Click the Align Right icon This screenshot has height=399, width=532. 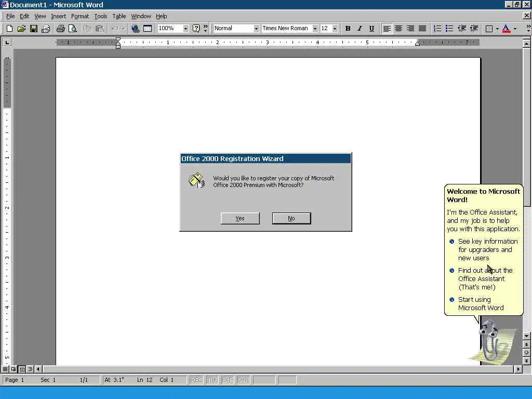click(x=410, y=29)
